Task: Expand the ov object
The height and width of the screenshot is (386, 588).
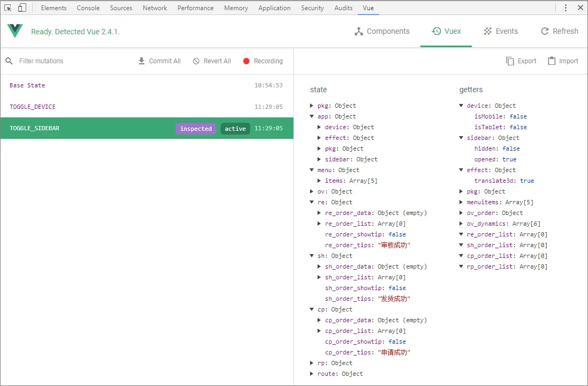Action: pos(312,191)
